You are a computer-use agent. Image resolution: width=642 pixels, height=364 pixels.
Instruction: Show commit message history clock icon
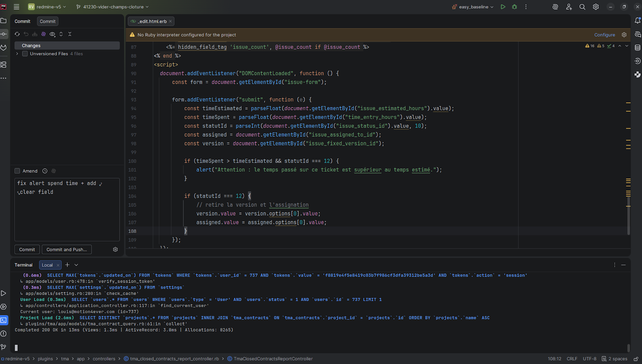tap(45, 171)
